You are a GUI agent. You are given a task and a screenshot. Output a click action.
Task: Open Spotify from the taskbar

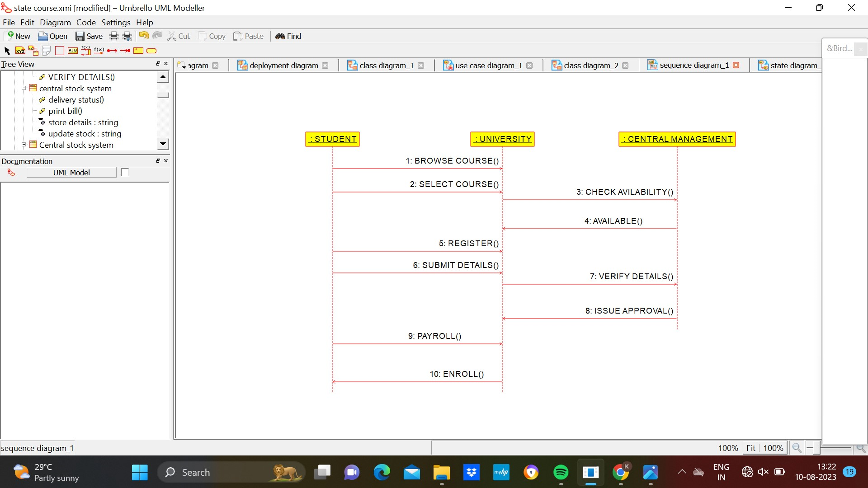pyautogui.click(x=561, y=473)
